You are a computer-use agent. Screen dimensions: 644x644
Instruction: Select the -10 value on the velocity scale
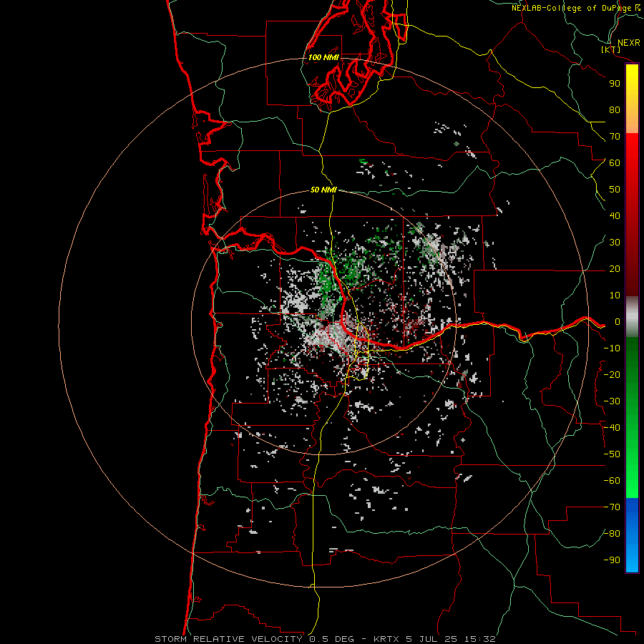click(x=612, y=348)
